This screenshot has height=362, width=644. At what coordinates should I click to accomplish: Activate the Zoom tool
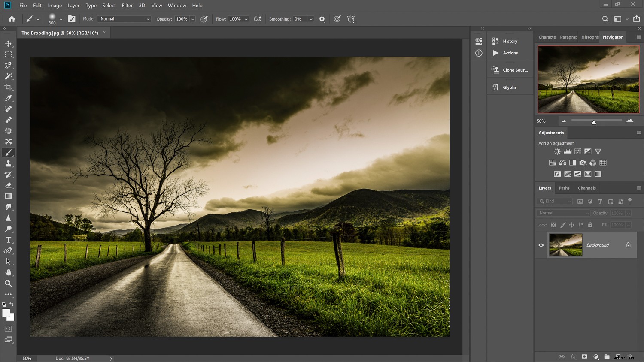pos(8,283)
